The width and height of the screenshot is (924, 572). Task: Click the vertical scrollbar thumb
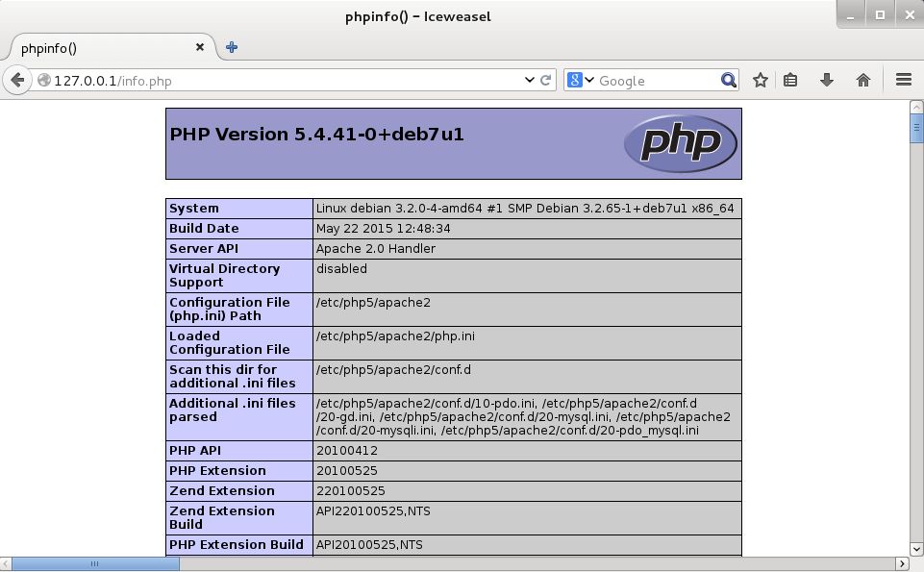pyautogui.click(x=916, y=129)
